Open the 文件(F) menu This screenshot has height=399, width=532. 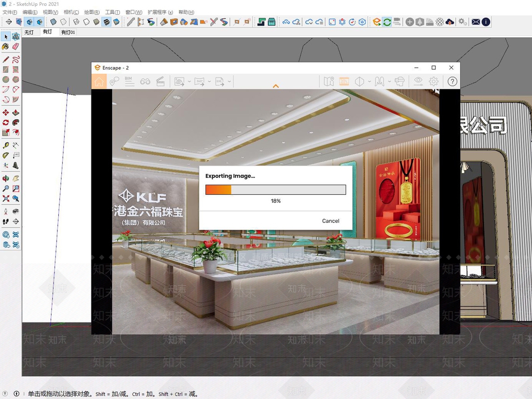(x=10, y=12)
